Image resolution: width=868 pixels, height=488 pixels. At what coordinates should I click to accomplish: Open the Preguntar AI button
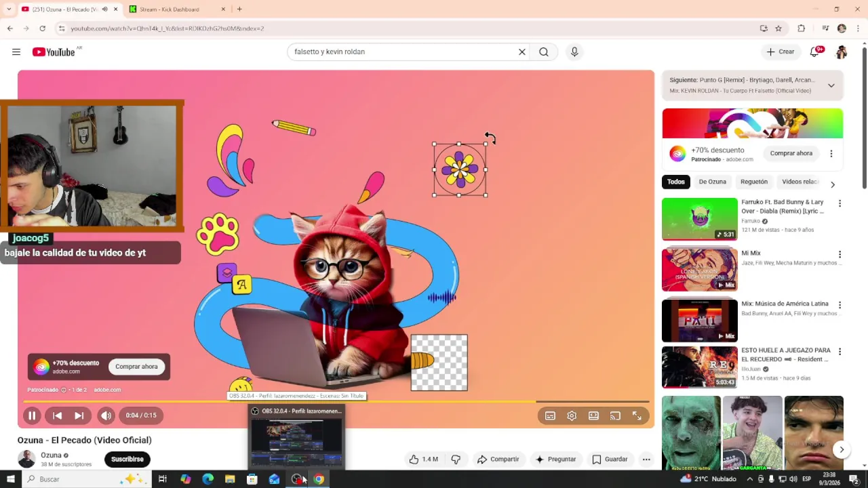click(555, 459)
